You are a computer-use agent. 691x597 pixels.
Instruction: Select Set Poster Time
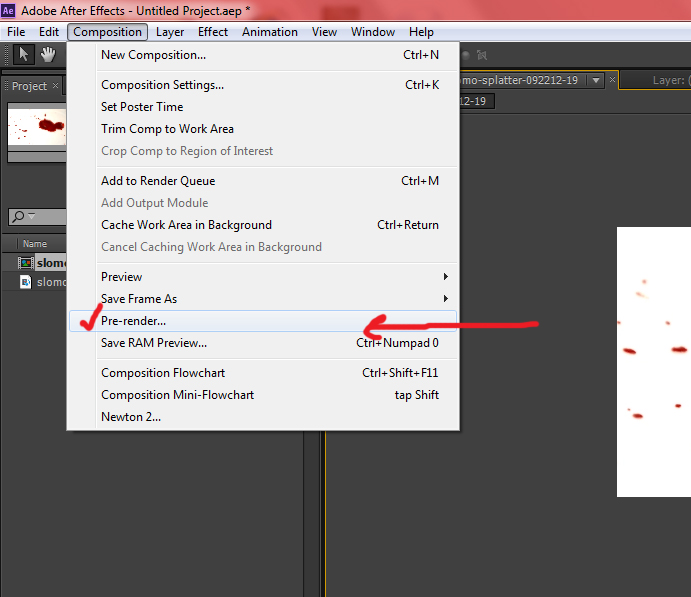pyautogui.click(x=263, y=107)
